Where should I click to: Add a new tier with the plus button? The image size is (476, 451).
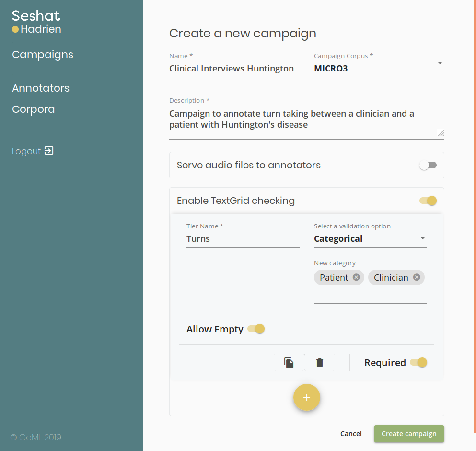pos(307,397)
